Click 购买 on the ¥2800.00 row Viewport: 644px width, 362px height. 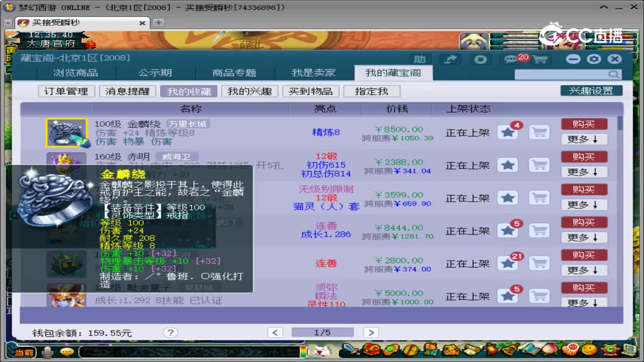pos(584,255)
